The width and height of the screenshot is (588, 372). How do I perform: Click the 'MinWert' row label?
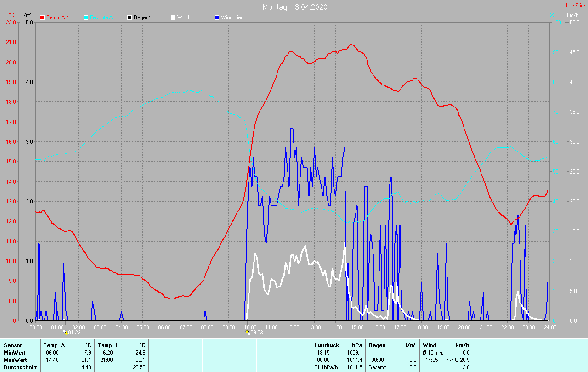pos(14,352)
